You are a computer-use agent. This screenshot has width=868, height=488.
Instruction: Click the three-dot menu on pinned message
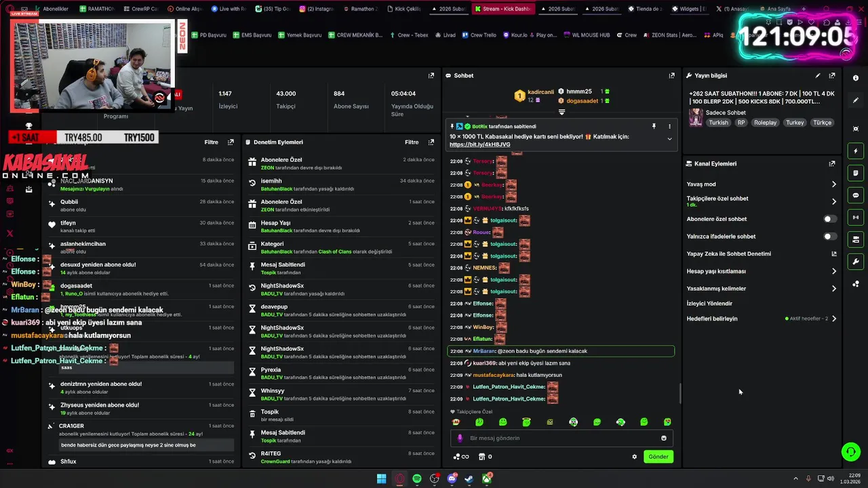(669, 126)
